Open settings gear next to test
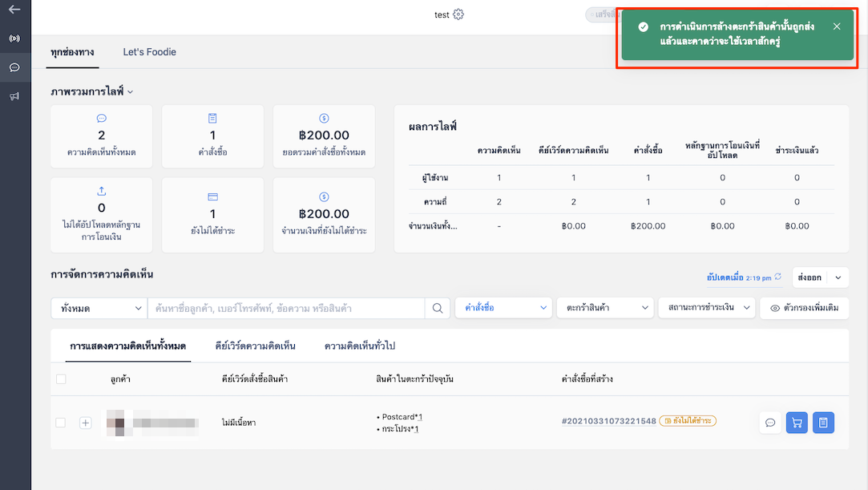This screenshot has width=868, height=490. click(x=458, y=14)
